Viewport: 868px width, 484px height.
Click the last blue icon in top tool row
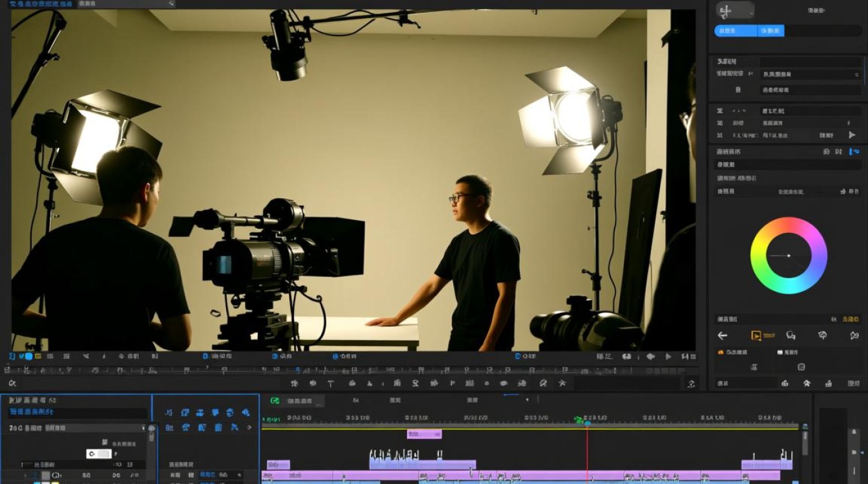point(245,412)
